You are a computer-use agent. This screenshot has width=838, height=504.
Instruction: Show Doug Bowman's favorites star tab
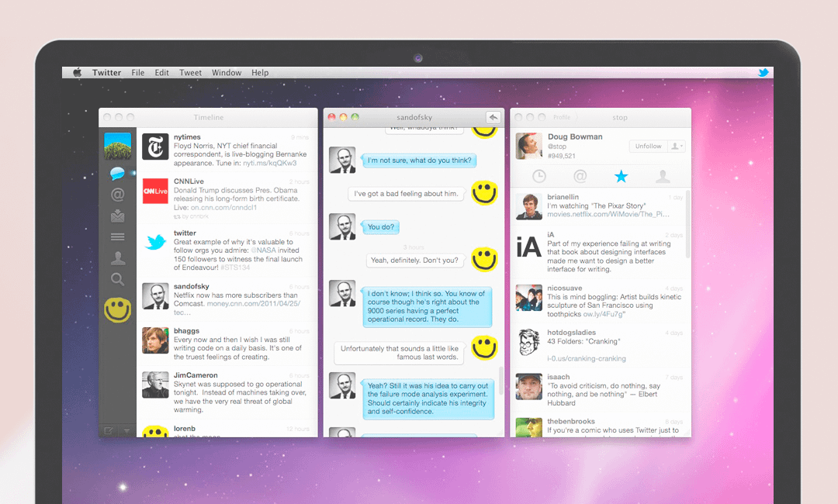[621, 176]
